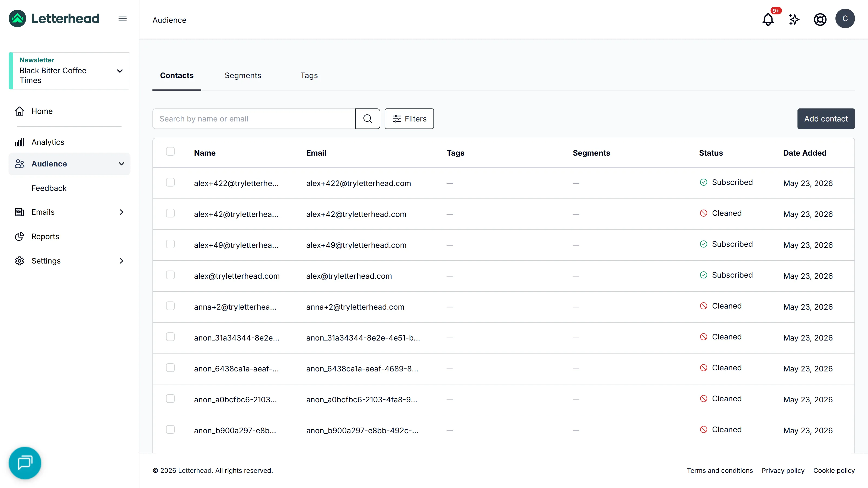Open the notifications bell
868x488 pixels.
tap(768, 19)
